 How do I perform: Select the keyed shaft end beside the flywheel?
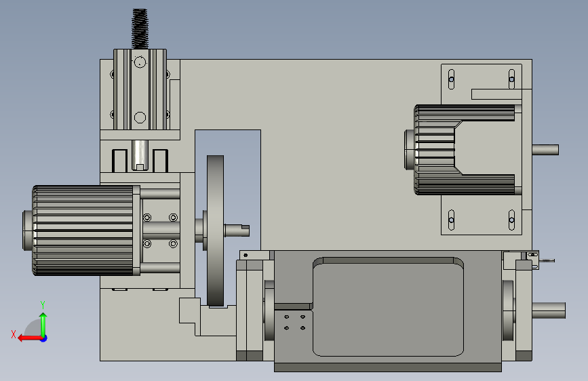coord(238,230)
